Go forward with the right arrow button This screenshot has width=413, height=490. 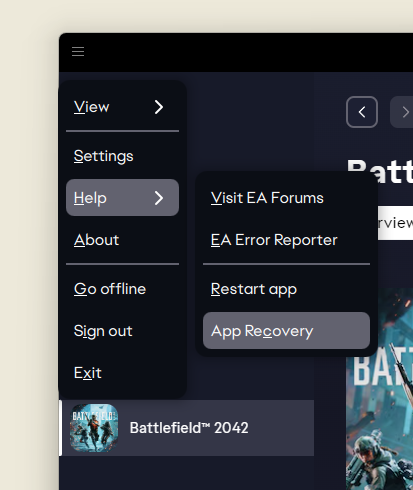[x=402, y=112]
